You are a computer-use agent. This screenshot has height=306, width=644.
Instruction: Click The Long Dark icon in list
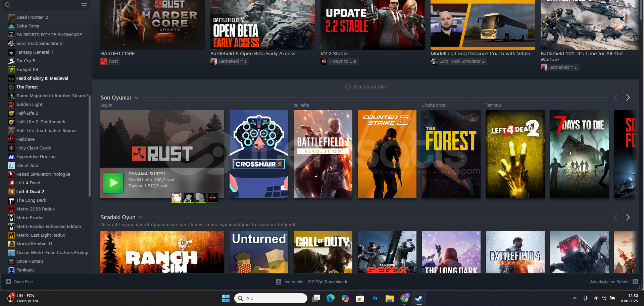[x=11, y=200]
